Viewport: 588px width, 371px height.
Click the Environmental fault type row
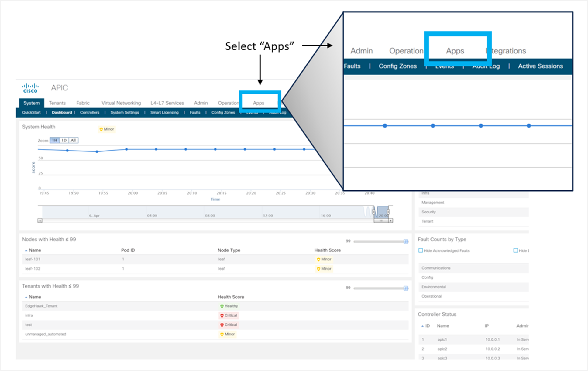point(473,287)
